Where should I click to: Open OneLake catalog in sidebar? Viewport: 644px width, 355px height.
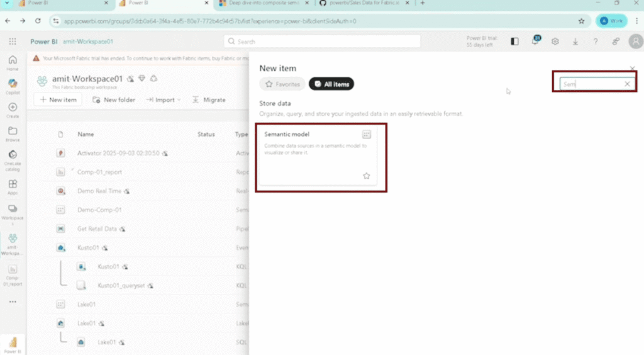(x=13, y=161)
